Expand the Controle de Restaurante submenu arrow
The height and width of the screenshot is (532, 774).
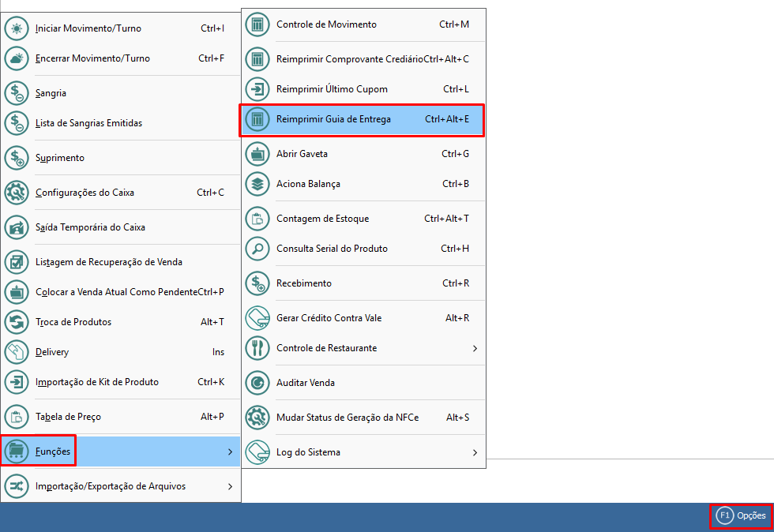coord(475,348)
